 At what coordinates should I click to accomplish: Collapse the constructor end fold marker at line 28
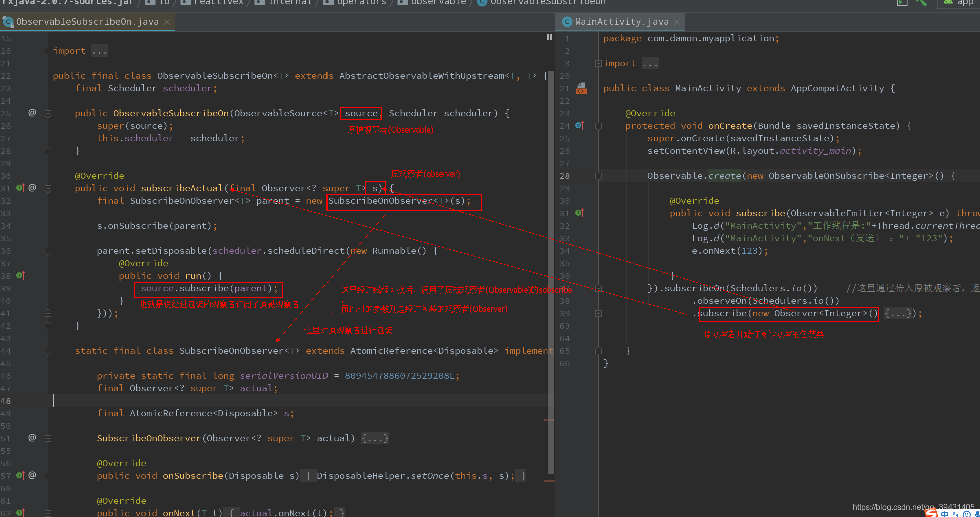pos(48,151)
